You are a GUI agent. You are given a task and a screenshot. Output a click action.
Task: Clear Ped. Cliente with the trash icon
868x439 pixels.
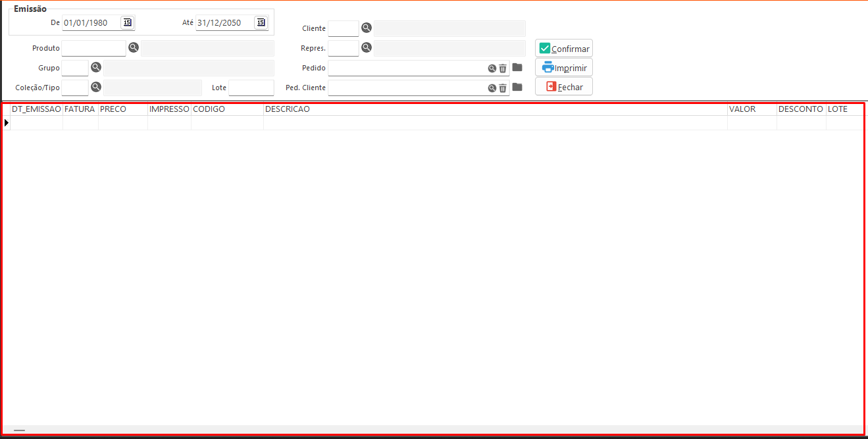[x=503, y=88]
